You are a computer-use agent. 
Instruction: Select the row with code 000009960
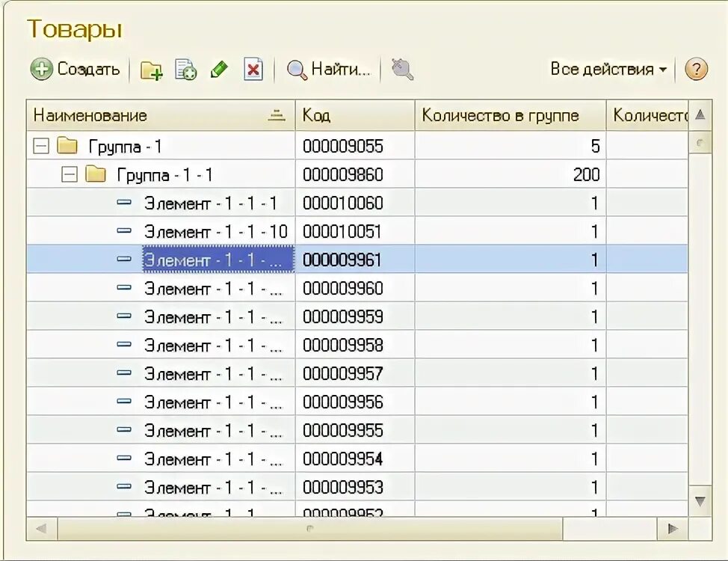tap(357, 289)
